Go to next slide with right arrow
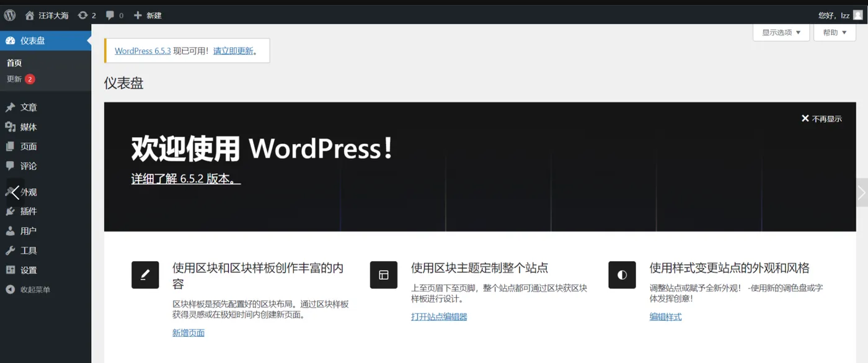This screenshot has height=363, width=868. click(862, 192)
